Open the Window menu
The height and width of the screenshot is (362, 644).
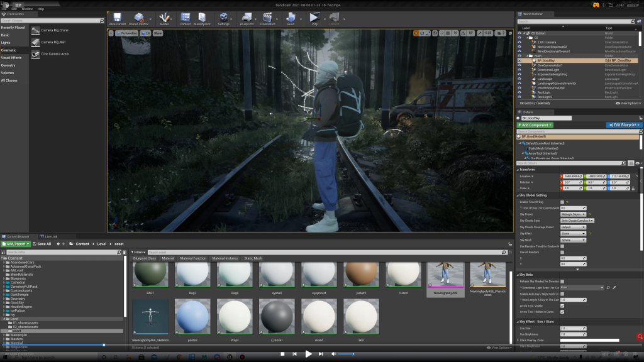coord(27,9)
